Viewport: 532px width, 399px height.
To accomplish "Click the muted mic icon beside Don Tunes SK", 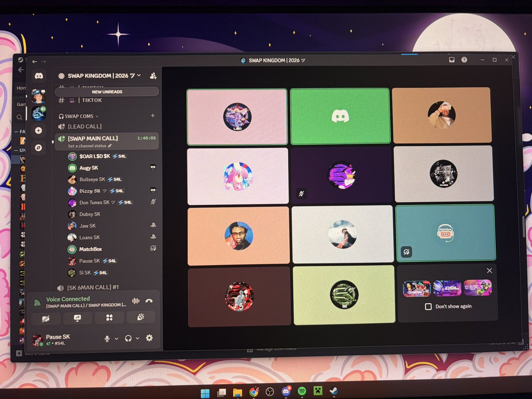I will pos(153,202).
